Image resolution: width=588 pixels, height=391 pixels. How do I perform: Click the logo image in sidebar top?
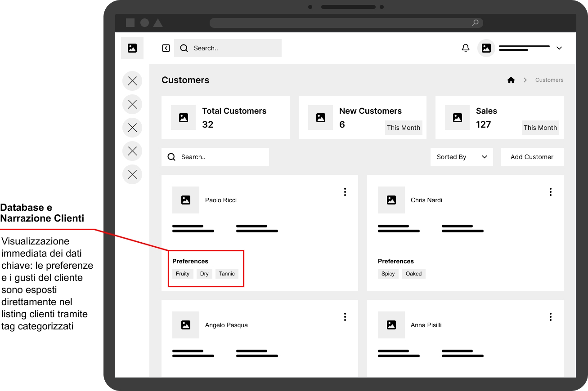[132, 48]
